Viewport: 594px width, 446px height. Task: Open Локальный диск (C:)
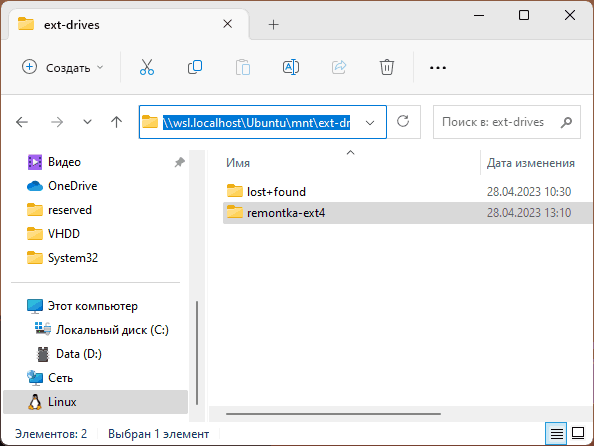[102, 330]
